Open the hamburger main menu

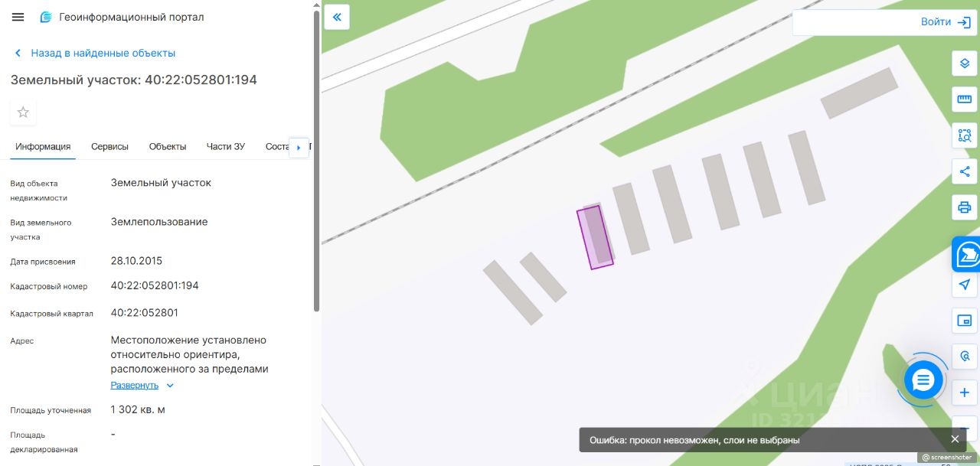[x=18, y=17]
